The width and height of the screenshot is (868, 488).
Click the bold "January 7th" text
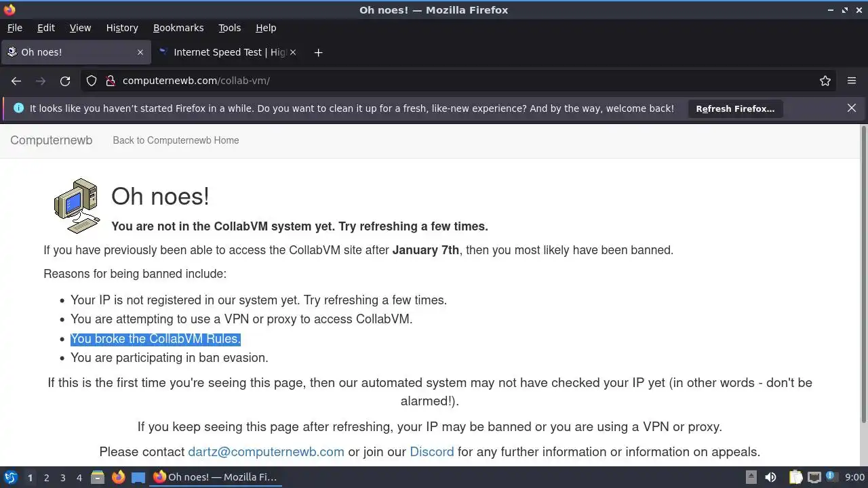click(425, 250)
